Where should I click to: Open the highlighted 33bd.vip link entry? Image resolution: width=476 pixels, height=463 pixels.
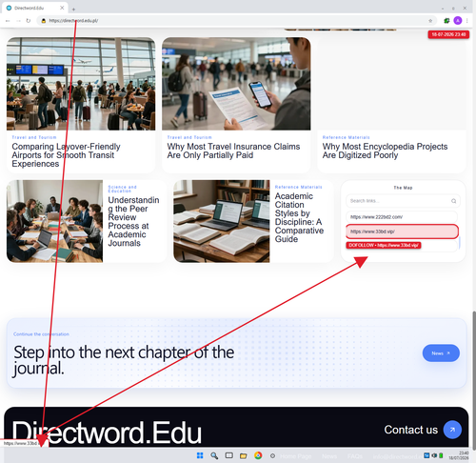[x=402, y=231]
